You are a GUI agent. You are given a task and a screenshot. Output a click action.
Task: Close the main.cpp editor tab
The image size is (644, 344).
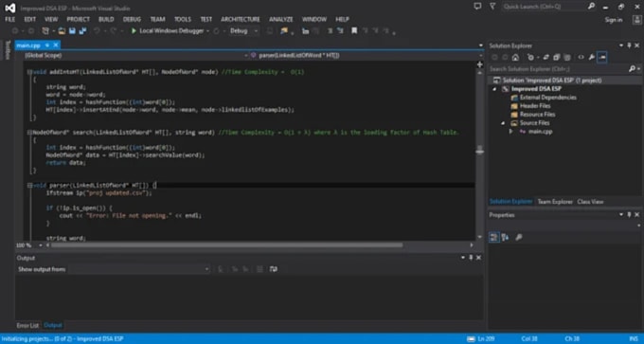pyautogui.click(x=56, y=45)
